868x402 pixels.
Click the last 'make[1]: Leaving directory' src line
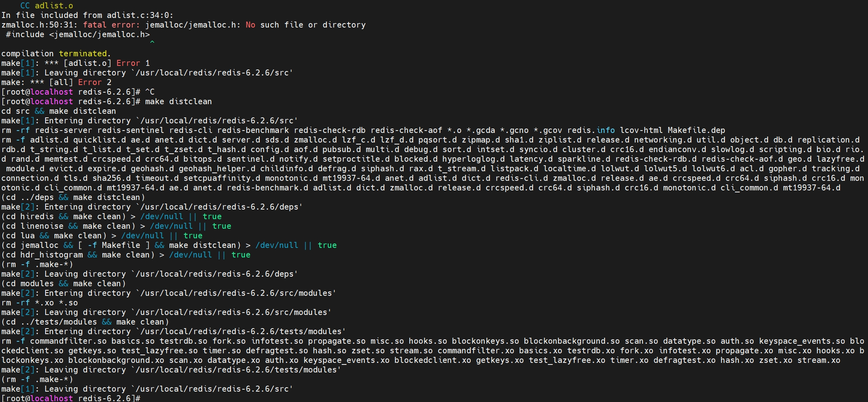(x=147, y=389)
